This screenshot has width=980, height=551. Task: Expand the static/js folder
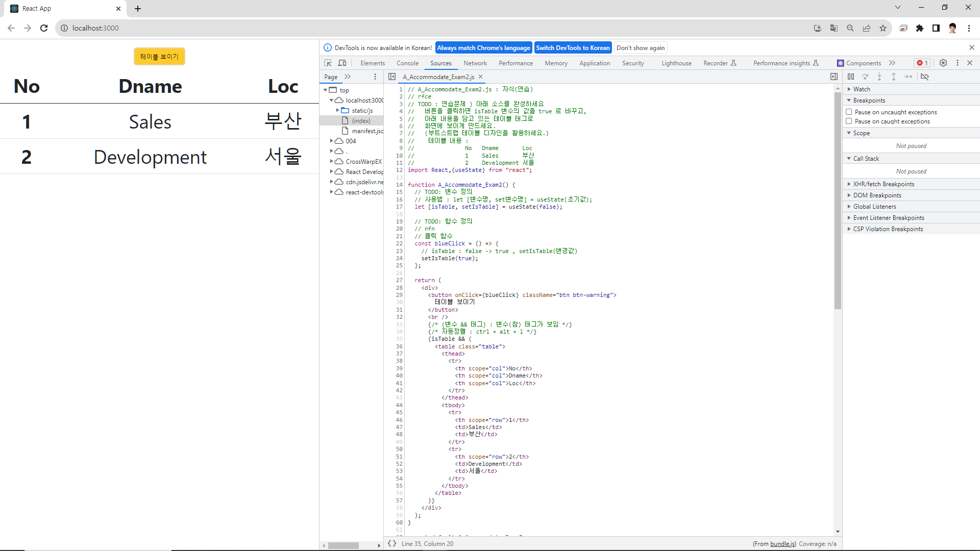pyautogui.click(x=337, y=111)
